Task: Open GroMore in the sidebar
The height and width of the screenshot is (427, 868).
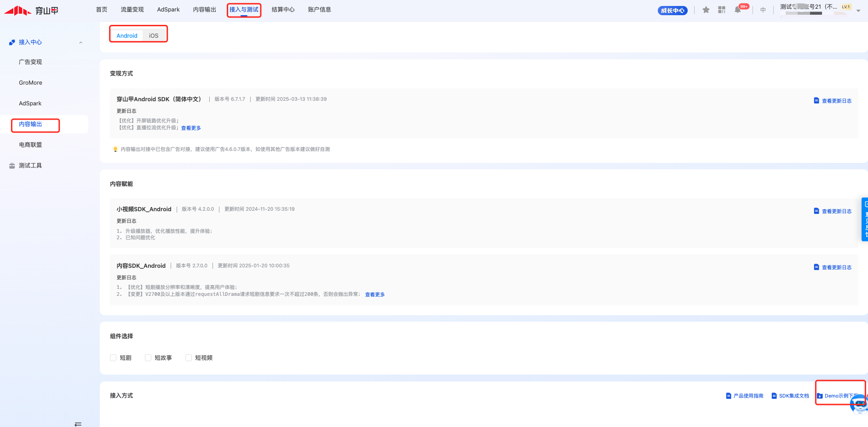Action: coord(30,83)
